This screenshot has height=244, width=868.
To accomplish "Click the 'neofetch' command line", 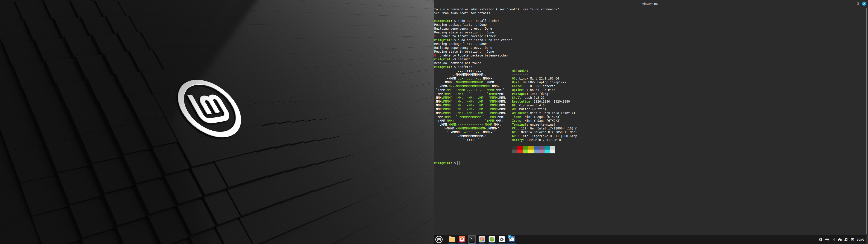I will pyautogui.click(x=453, y=67).
